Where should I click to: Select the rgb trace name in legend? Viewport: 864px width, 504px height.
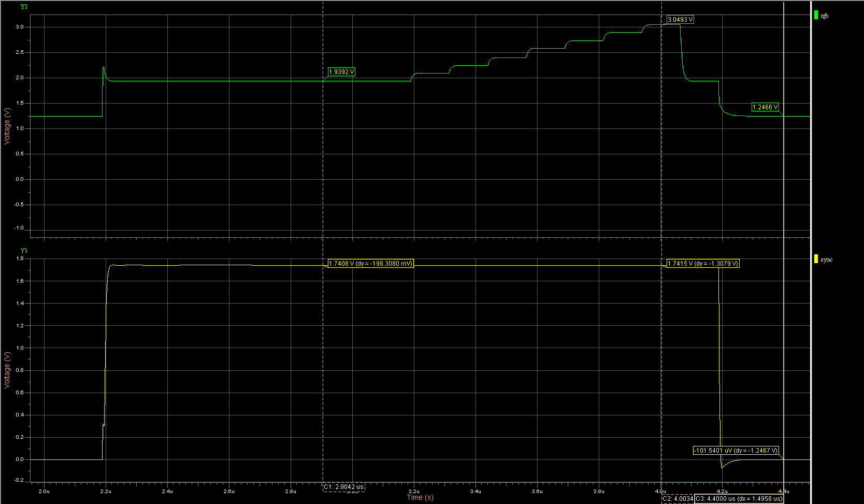point(825,16)
